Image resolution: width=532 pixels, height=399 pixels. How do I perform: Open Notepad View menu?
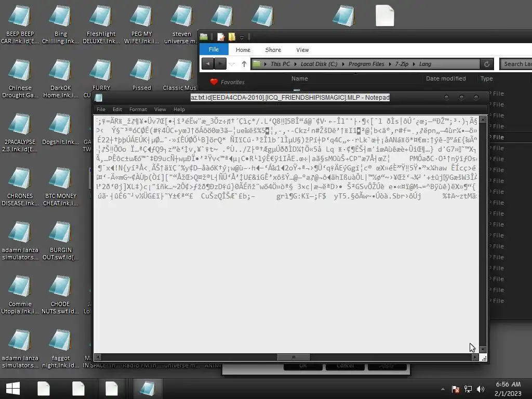pyautogui.click(x=160, y=109)
